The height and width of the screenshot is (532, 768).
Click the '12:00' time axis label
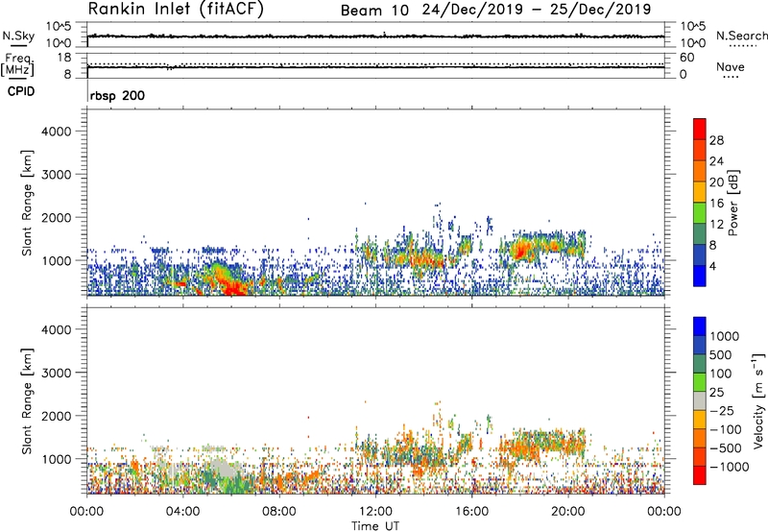point(375,512)
